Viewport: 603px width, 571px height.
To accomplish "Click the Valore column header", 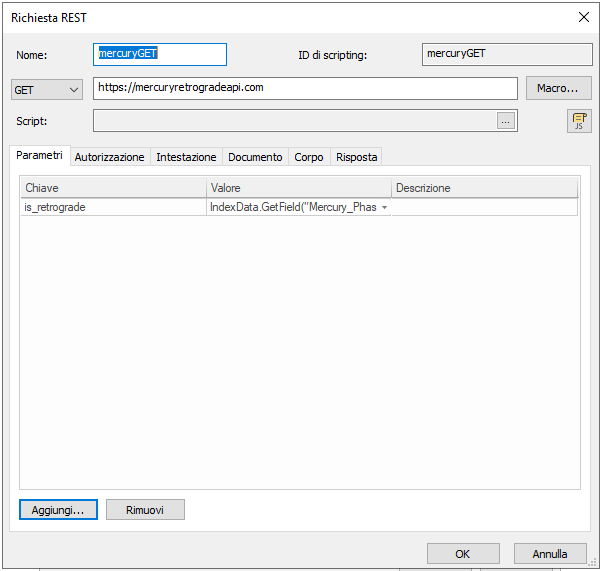I will [299, 188].
